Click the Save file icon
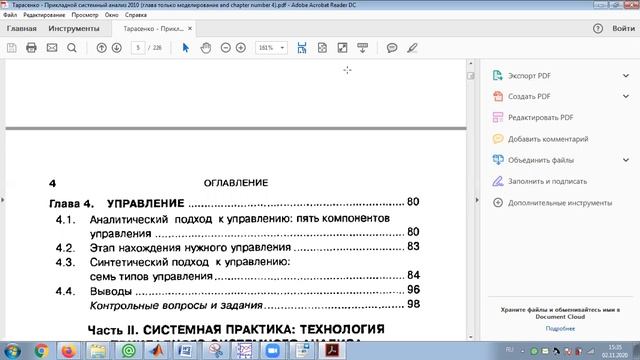The height and width of the screenshot is (360, 640). click(x=12, y=48)
